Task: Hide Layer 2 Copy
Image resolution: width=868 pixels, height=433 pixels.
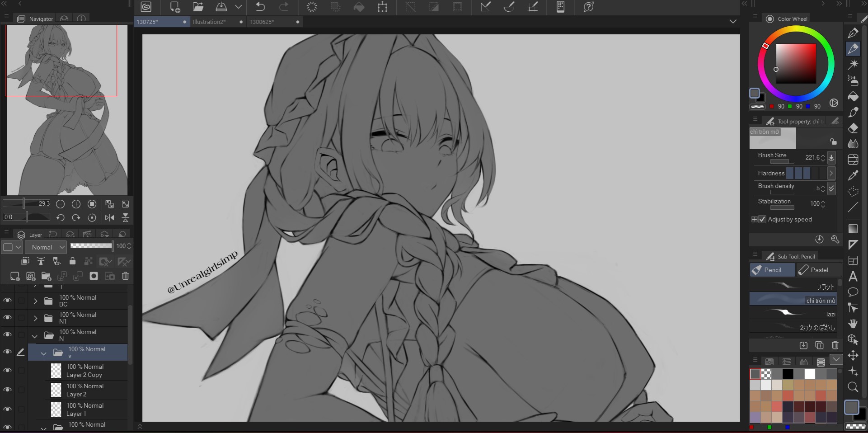Action: coord(7,370)
